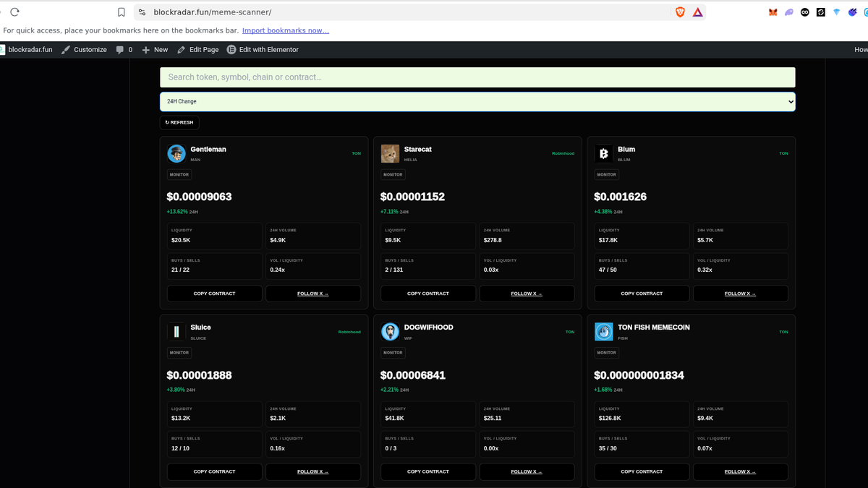This screenshot has width=868, height=488.
Task: Copy contract for Blum token
Action: click(642, 294)
